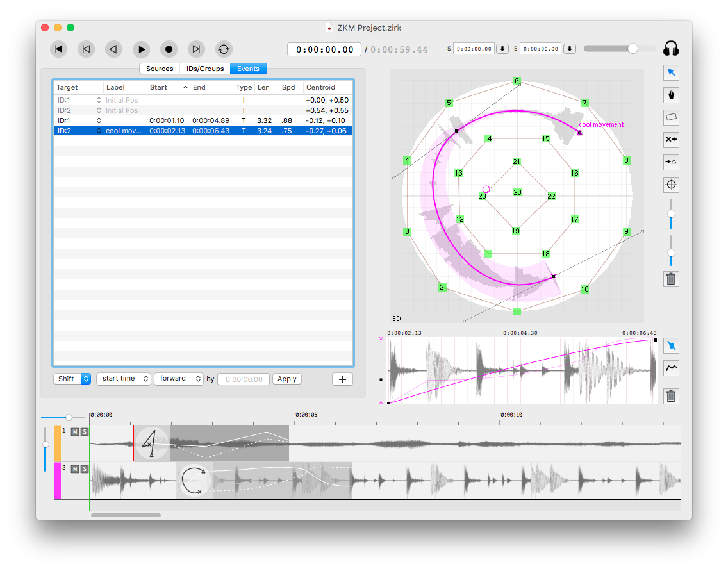Sort events by the Start column header
The width and height of the screenshot is (728, 571).
(169, 87)
